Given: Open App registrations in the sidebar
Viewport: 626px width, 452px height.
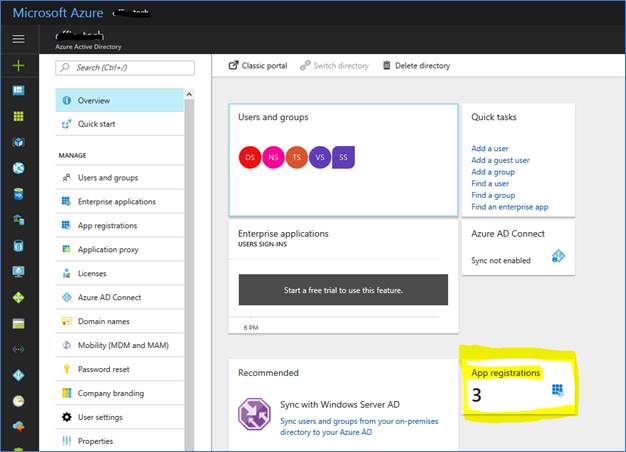Looking at the screenshot, I should tap(120, 226).
